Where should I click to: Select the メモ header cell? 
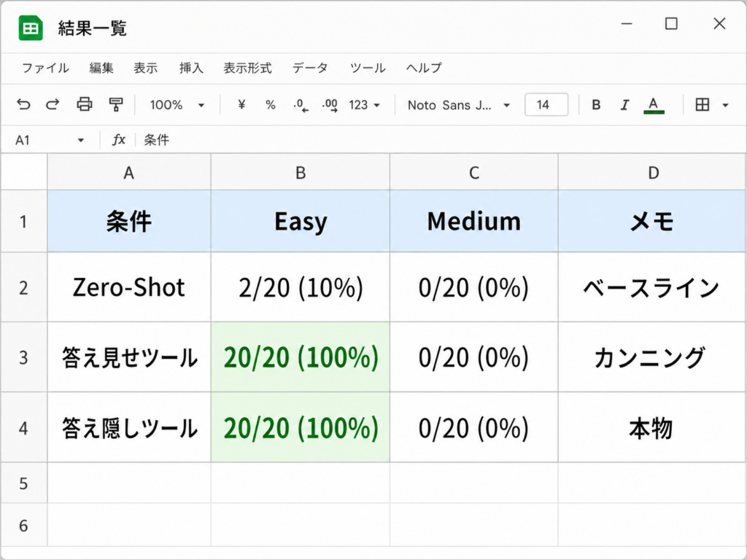coord(652,221)
